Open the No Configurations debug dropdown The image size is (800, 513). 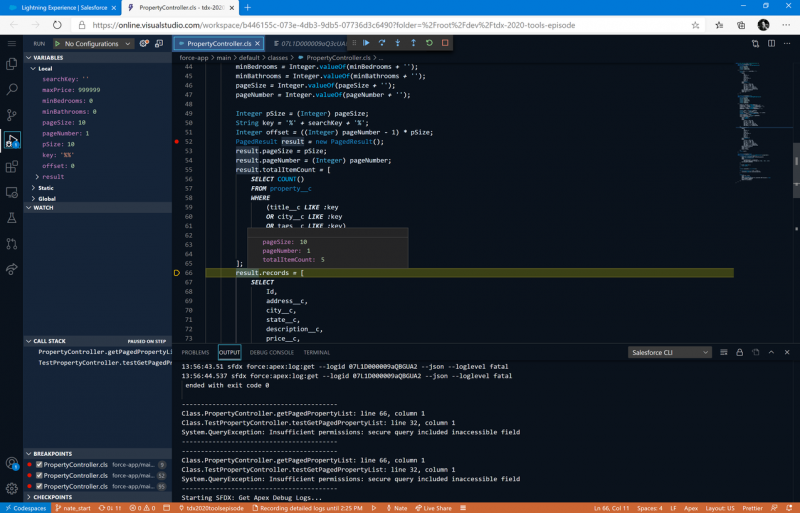coord(92,44)
